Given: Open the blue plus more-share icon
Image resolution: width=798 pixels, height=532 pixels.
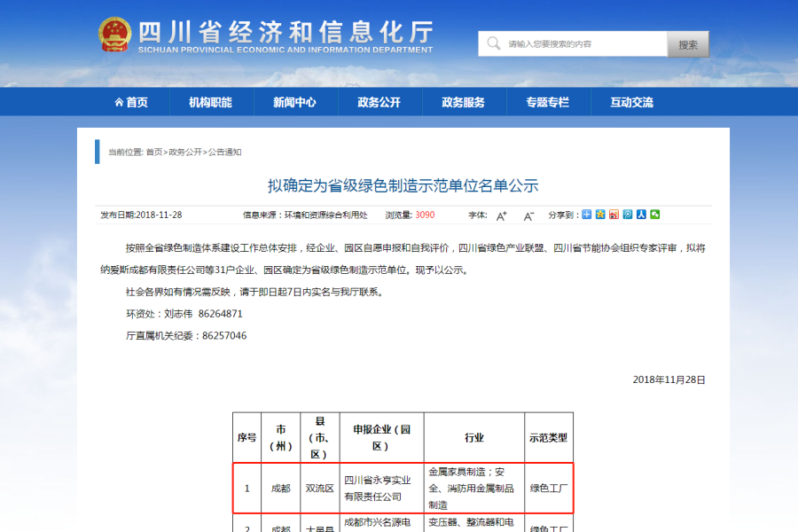Looking at the screenshot, I should [587, 215].
